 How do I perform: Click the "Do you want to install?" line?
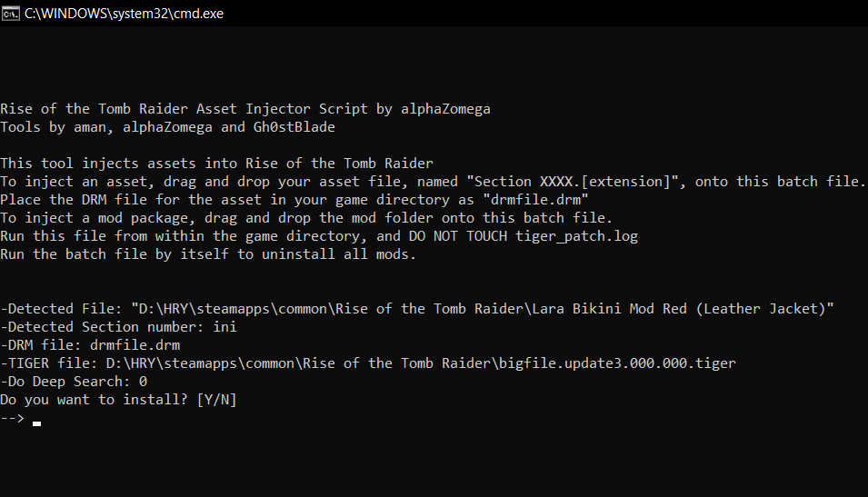click(118, 400)
